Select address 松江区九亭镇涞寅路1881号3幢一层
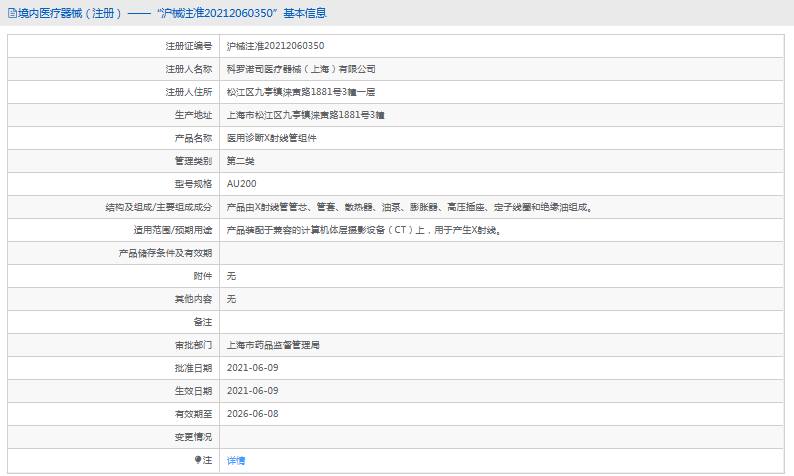 click(301, 92)
